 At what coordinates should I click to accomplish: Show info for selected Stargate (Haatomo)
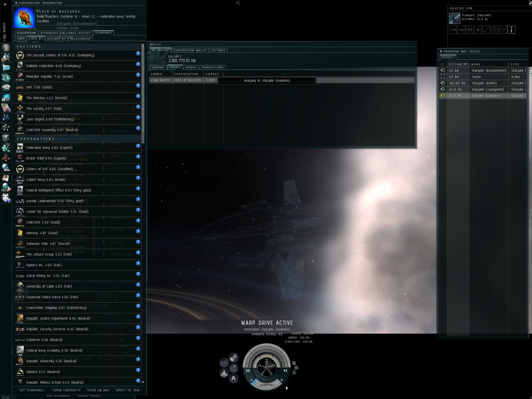click(x=511, y=30)
